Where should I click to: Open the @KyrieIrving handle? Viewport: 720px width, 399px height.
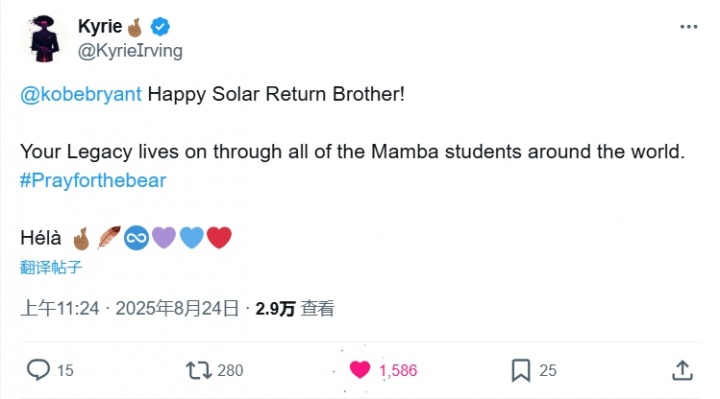tap(130, 51)
